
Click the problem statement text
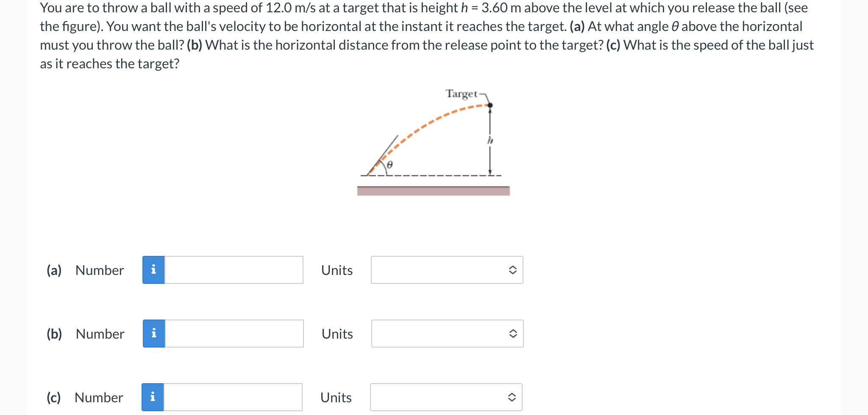point(424,36)
